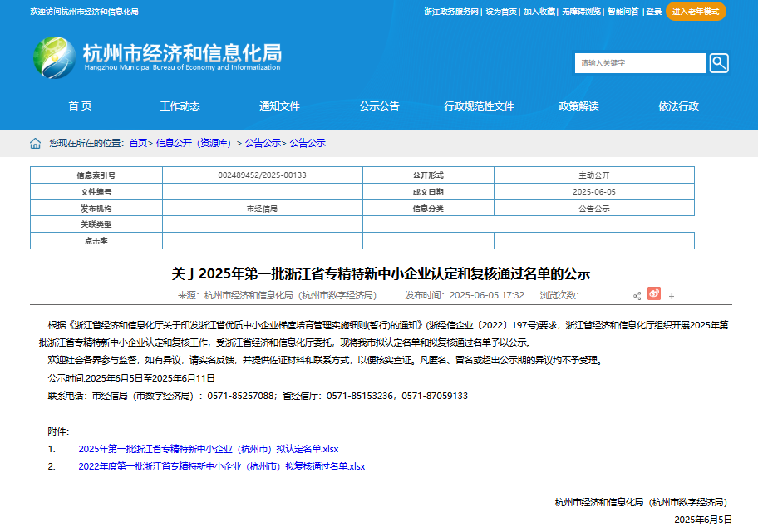Open 工作动态 navigation tab

point(180,106)
